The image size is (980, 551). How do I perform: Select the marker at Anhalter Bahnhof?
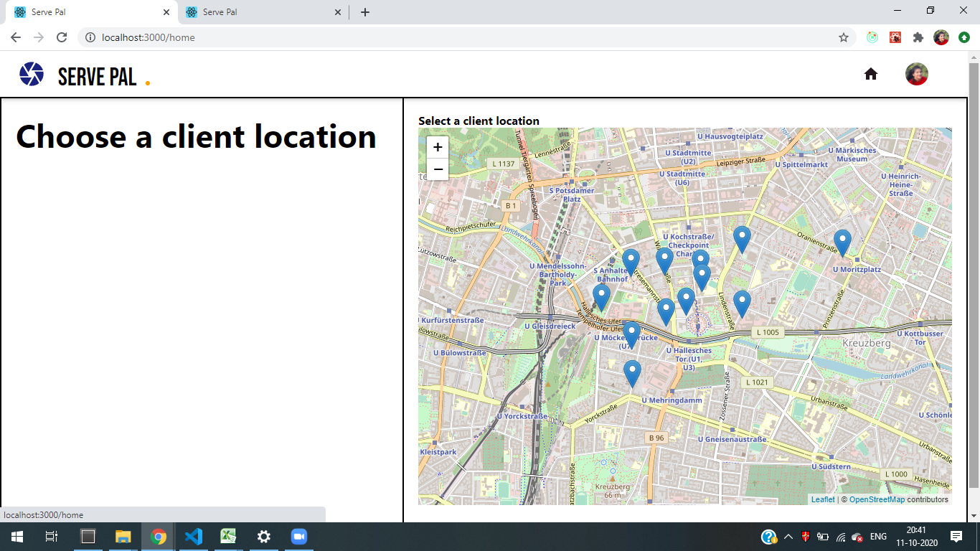(x=631, y=261)
